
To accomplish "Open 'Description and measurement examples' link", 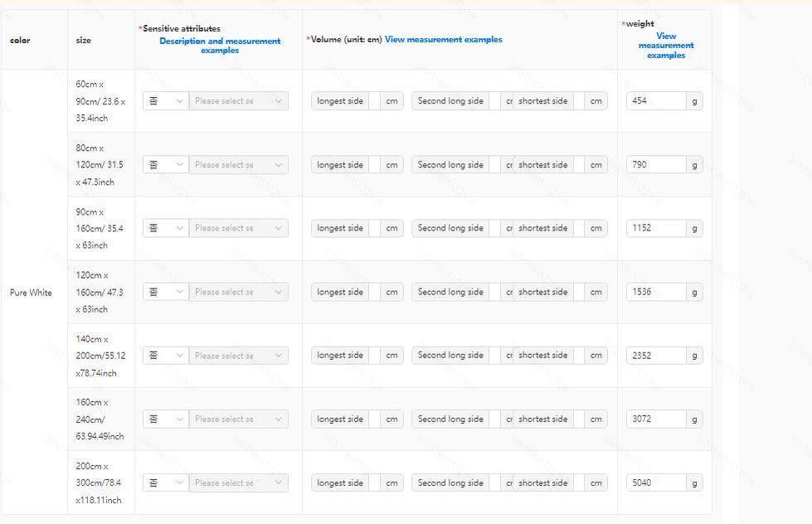I will pos(220,46).
